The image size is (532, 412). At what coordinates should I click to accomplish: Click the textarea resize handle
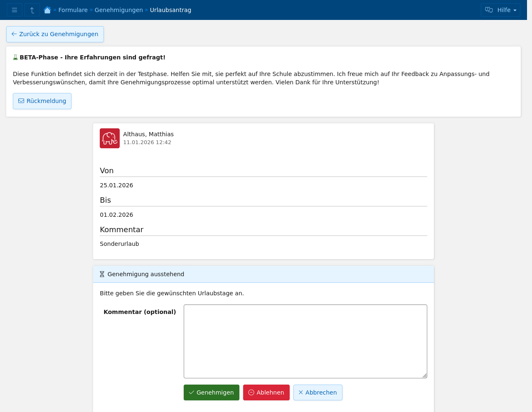(424, 375)
